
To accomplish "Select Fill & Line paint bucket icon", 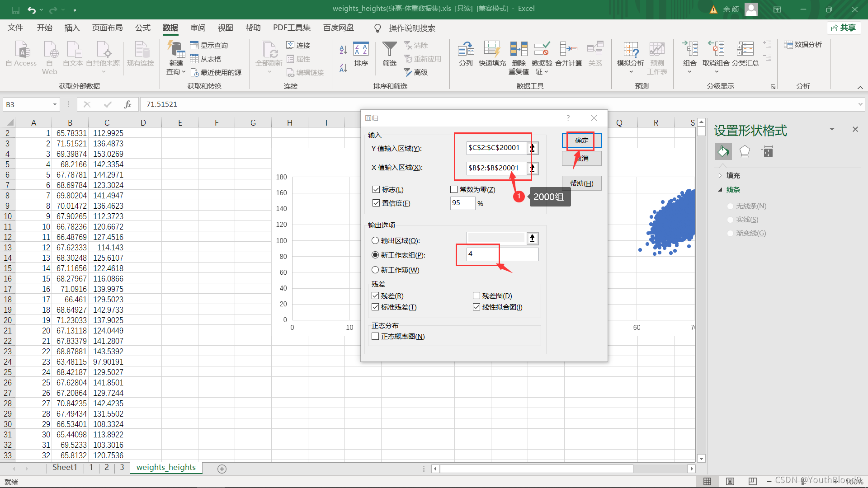I will pyautogui.click(x=723, y=152).
